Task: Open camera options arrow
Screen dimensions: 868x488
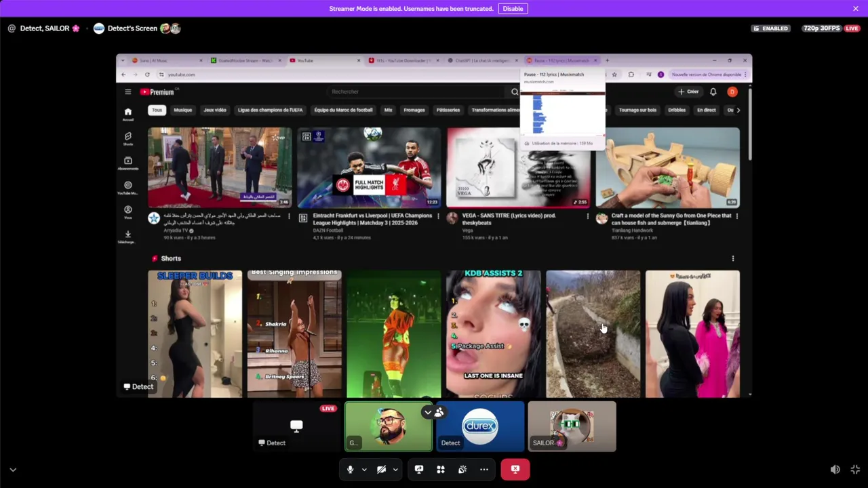Action: (395, 469)
